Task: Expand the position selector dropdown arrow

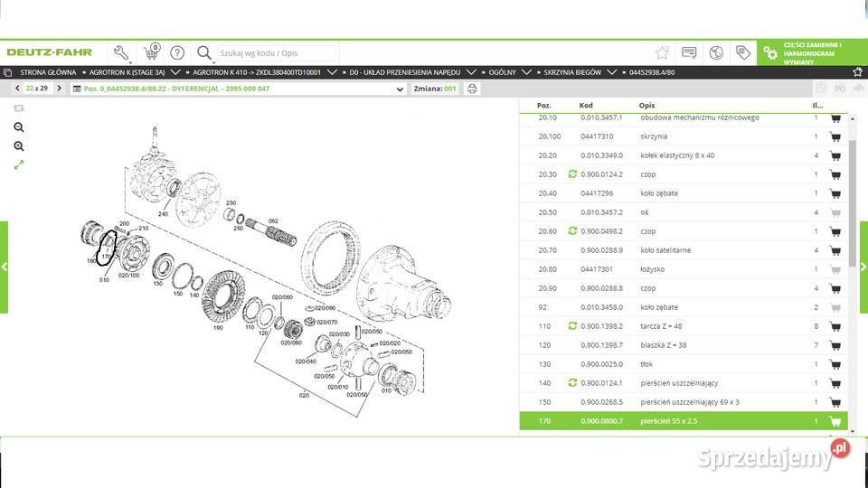Action: coord(400,89)
